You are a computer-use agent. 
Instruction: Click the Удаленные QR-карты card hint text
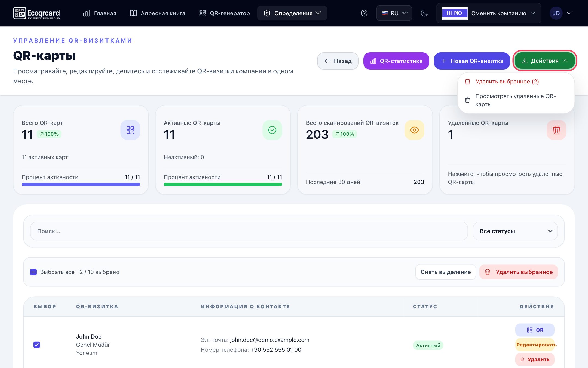[505, 178]
